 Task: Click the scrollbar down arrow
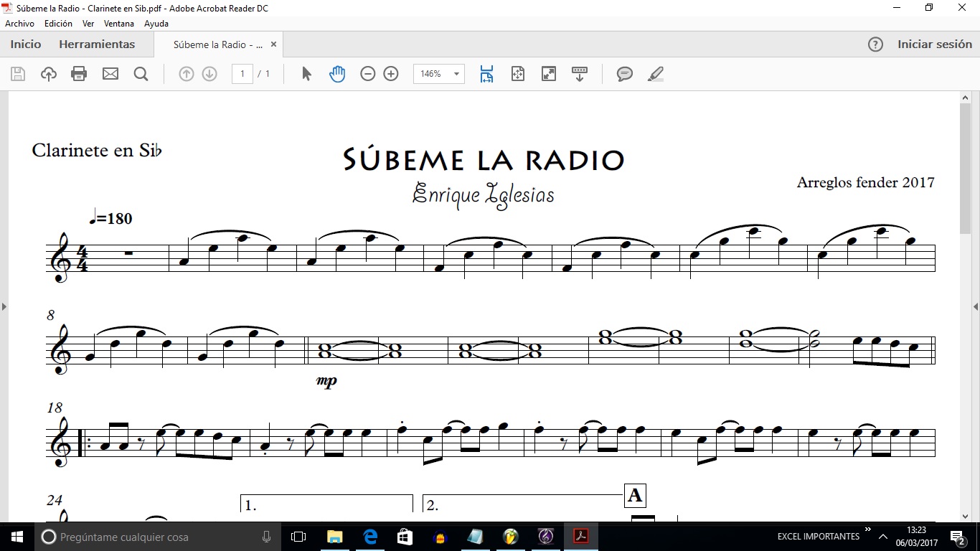(966, 516)
